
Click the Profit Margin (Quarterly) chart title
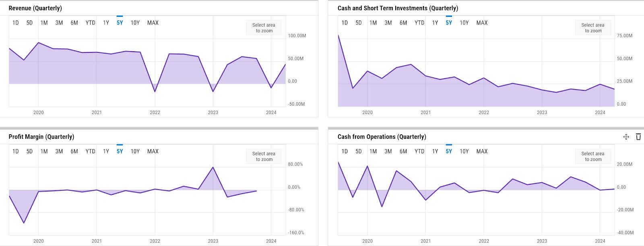coord(42,137)
